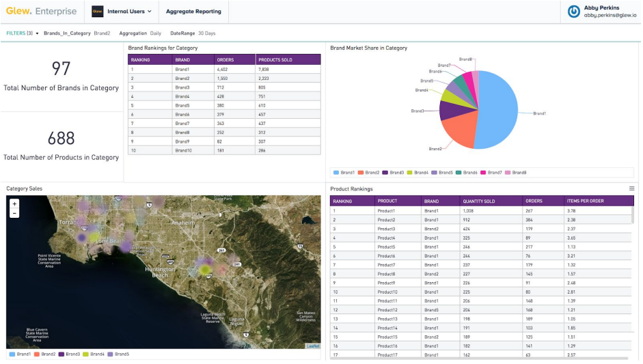643x364 pixels.
Task: Toggle Brand1 in the pie chart legend
Action: tap(344, 173)
